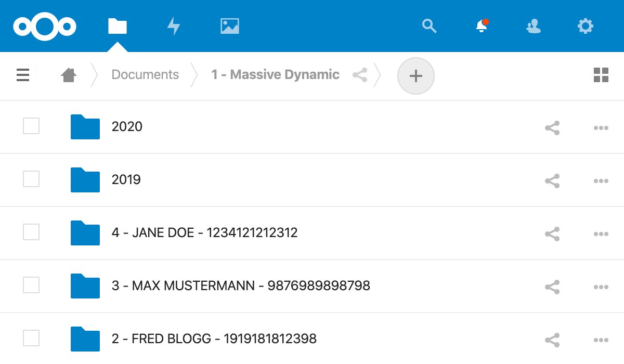Open the Contacts menu icon
624x364 pixels.
click(x=533, y=26)
